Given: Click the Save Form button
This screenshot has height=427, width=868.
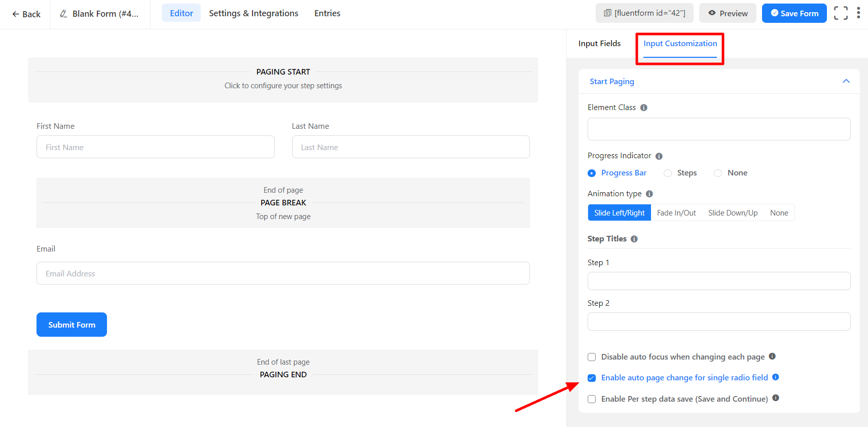Looking at the screenshot, I should click(794, 13).
